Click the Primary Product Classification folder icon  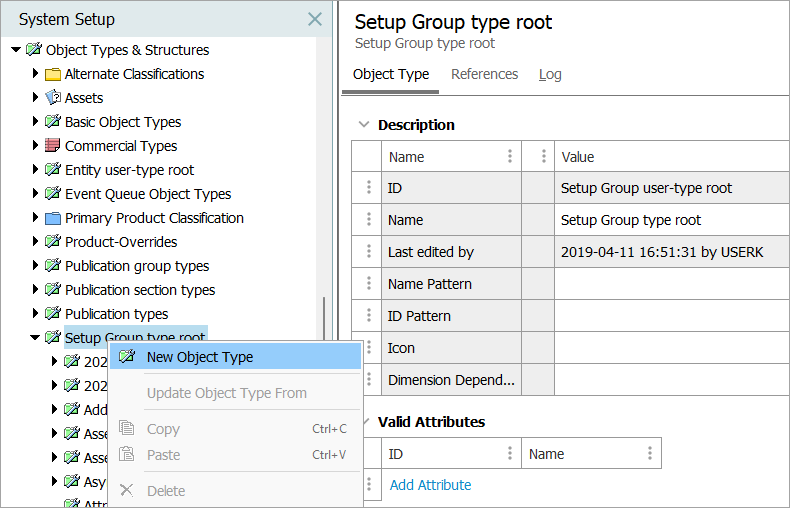(53, 218)
